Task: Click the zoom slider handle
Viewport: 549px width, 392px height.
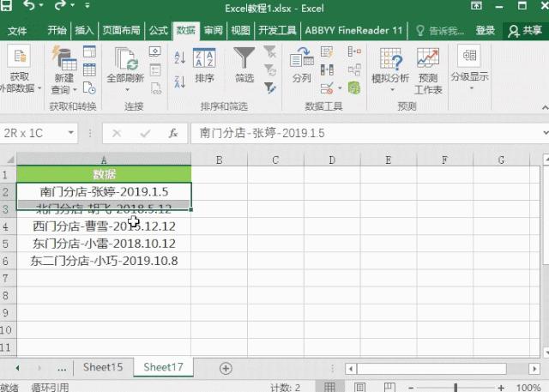Action: coord(455,388)
